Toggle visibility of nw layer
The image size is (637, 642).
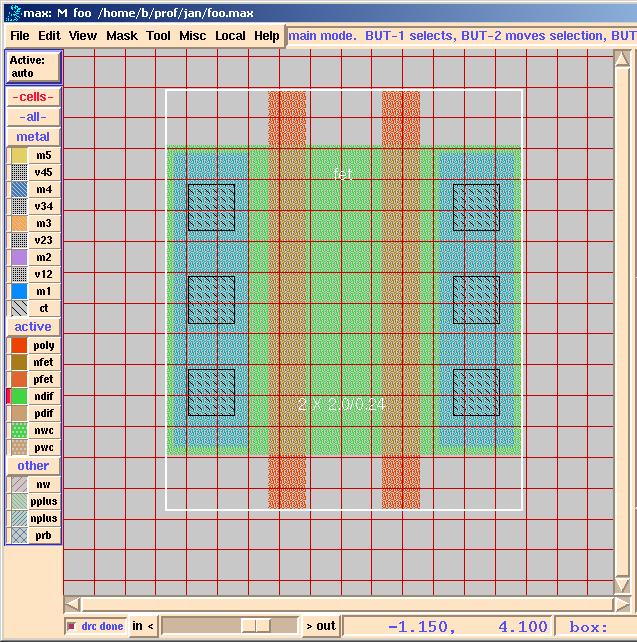(x=9, y=485)
